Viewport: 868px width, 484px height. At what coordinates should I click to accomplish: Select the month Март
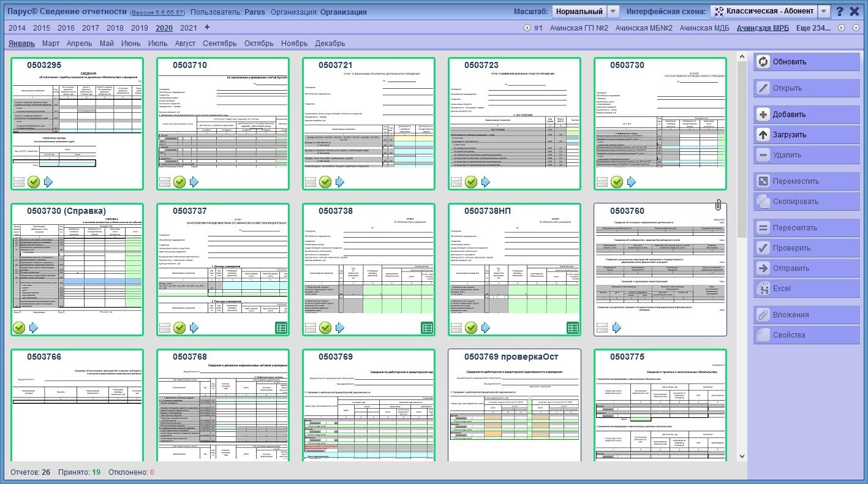tap(51, 43)
